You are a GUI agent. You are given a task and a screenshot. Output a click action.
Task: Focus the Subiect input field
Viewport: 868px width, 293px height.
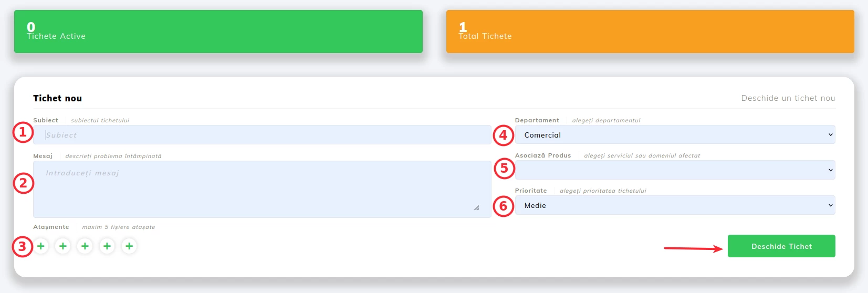coord(263,135)
